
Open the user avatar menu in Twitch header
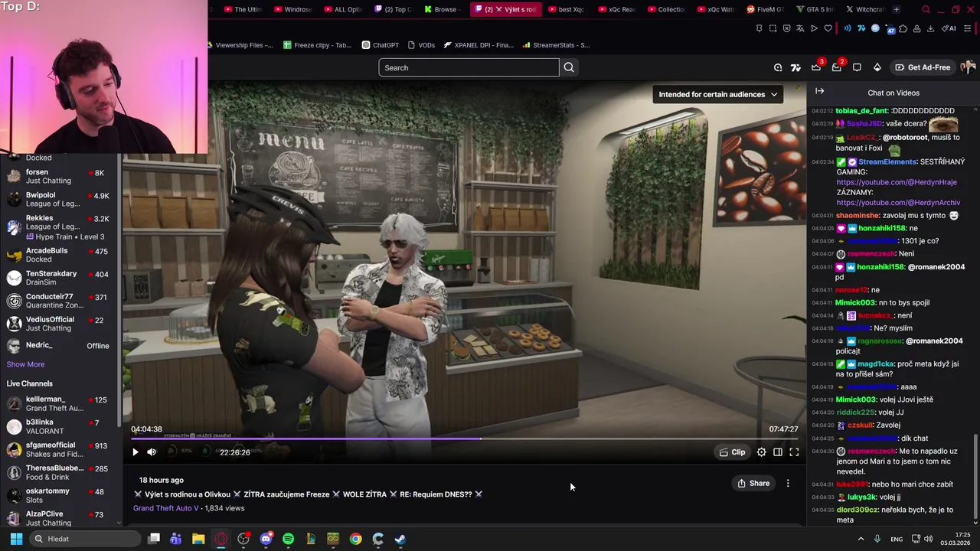pos(968,67)
